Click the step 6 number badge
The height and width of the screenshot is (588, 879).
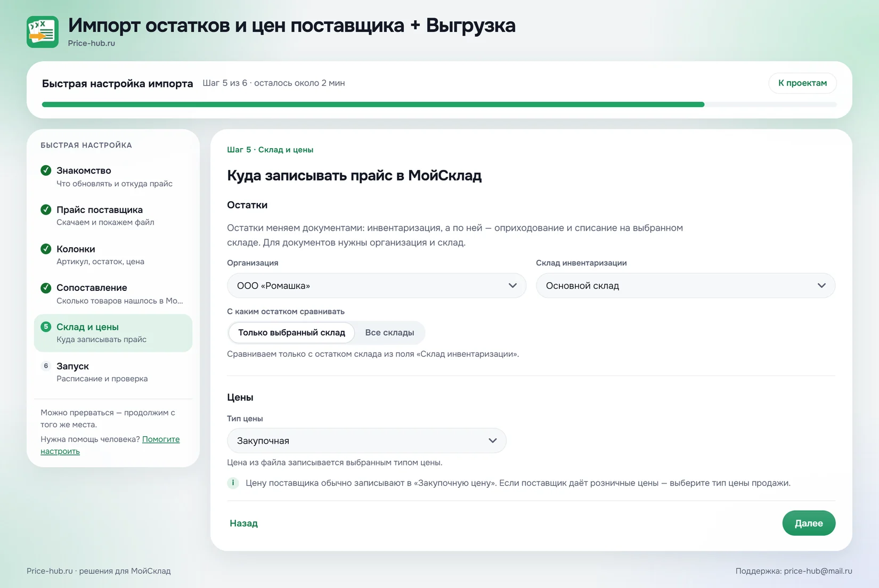click(x=46, y=366)
